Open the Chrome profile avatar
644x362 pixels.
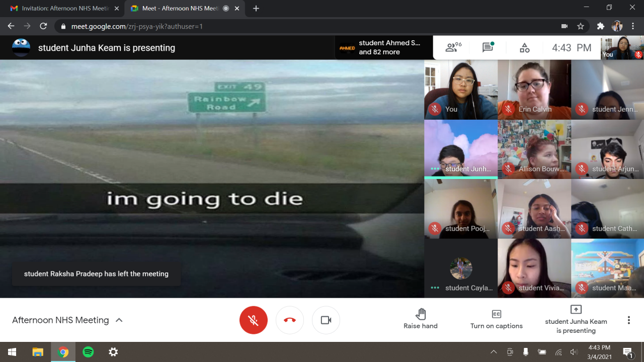[617, 26]
